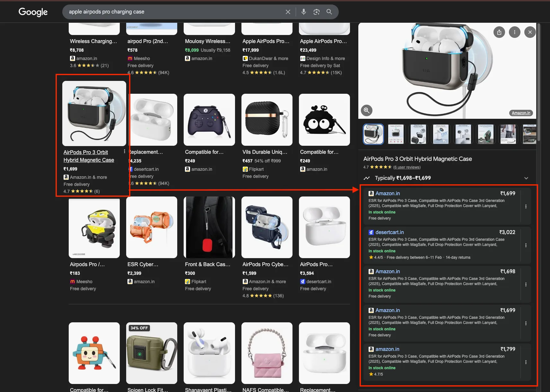The image size is (550, 392).
Task: Open Amazon.in image source link
Action: click(x=521, y=113)
